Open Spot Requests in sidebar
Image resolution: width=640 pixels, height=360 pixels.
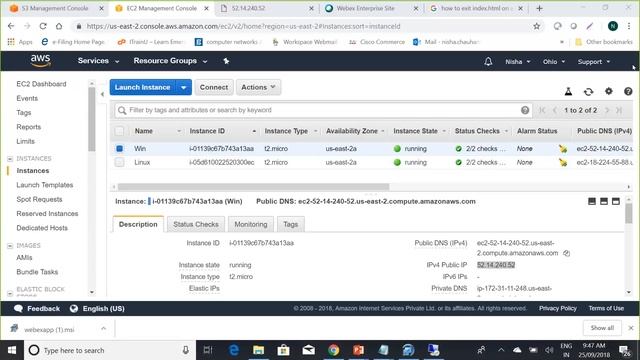[x=39, y=199]
